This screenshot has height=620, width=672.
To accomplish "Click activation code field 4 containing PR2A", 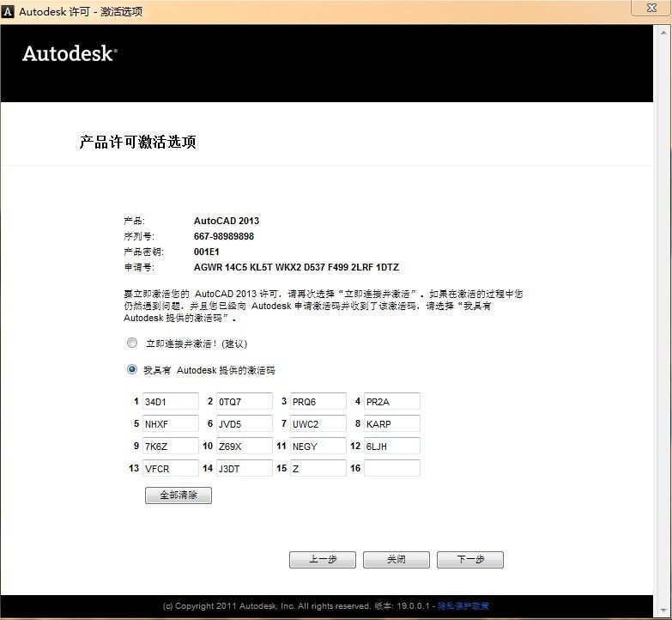I will pos(391,401).
